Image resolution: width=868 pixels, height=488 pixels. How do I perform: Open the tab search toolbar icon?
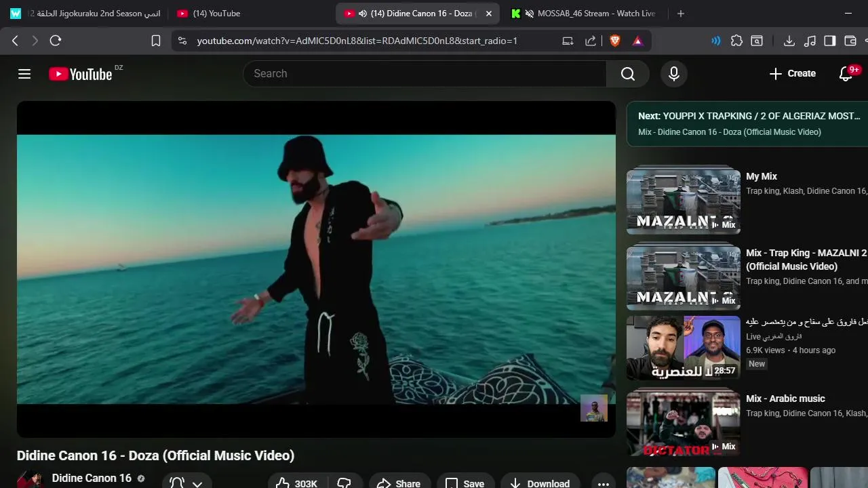[x=757, y=41]
